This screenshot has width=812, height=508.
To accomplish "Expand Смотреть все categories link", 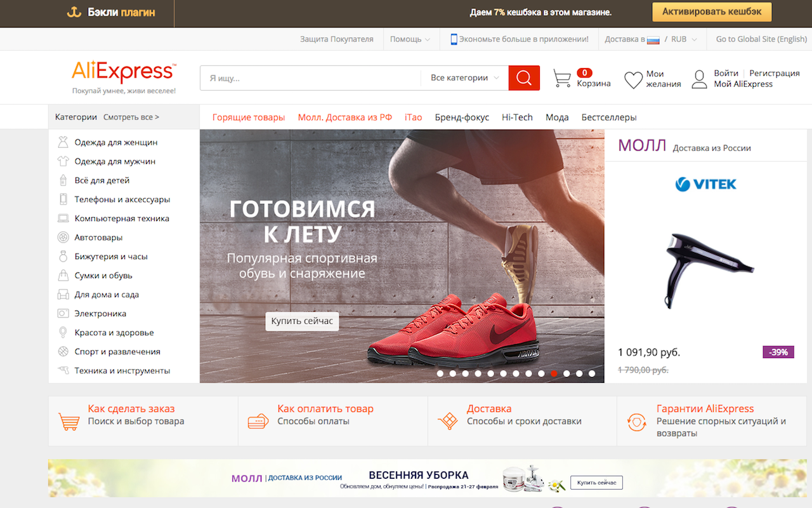I will pyautogui.click(x=131, y=117).
